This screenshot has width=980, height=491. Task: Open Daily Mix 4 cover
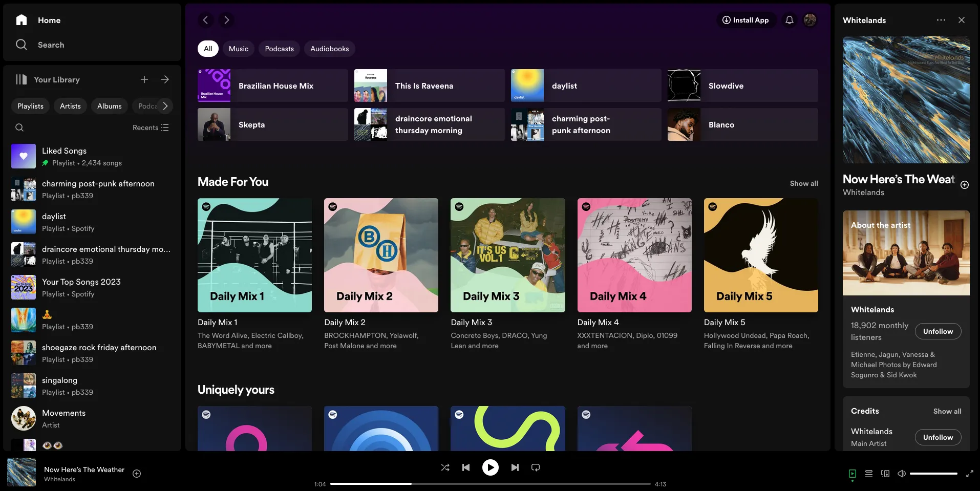pyautogui.click(x=634, y=255)
